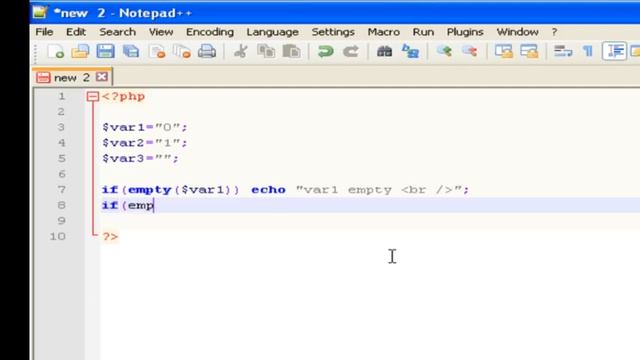Click line number 10 in the margin

pos(58,236)
